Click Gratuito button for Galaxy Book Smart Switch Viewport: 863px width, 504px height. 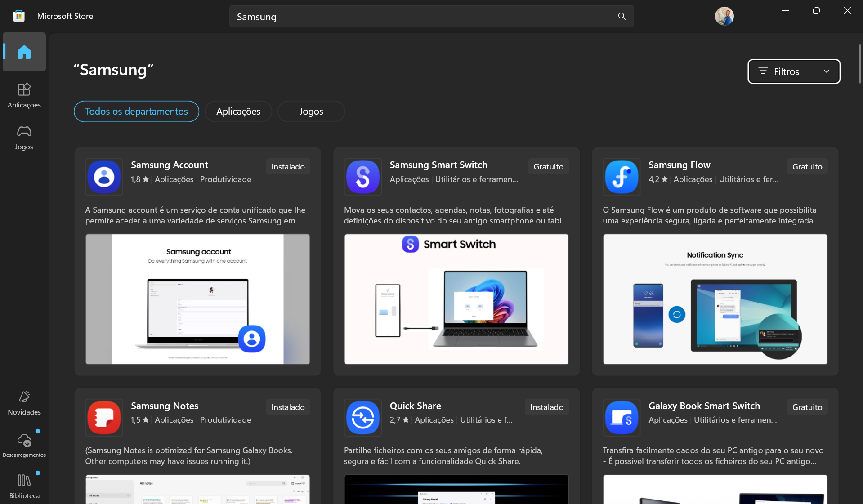[807, 407]
